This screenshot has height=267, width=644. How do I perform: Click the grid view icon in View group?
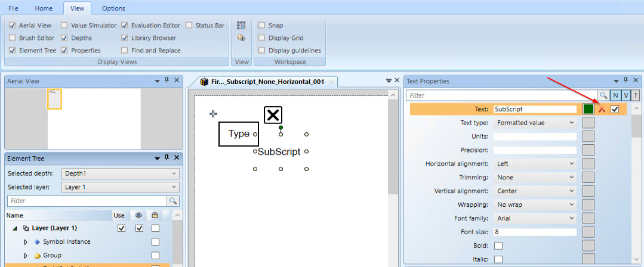[x=241, y=26]
